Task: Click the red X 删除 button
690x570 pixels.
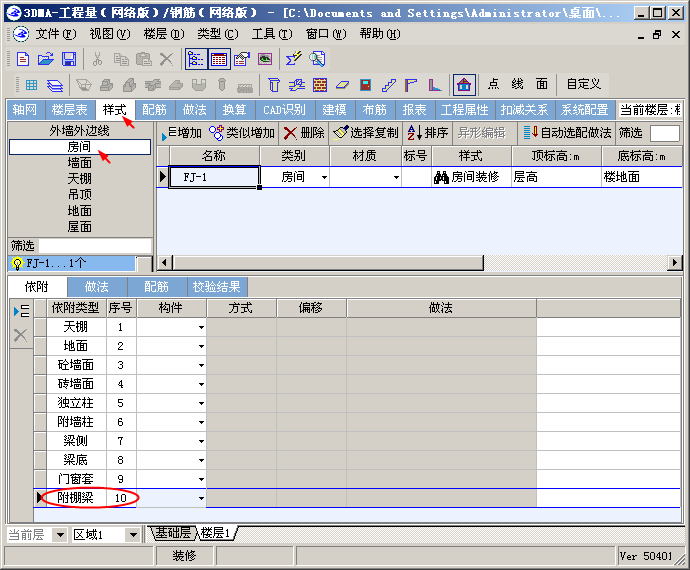Action: pos(304,133)
